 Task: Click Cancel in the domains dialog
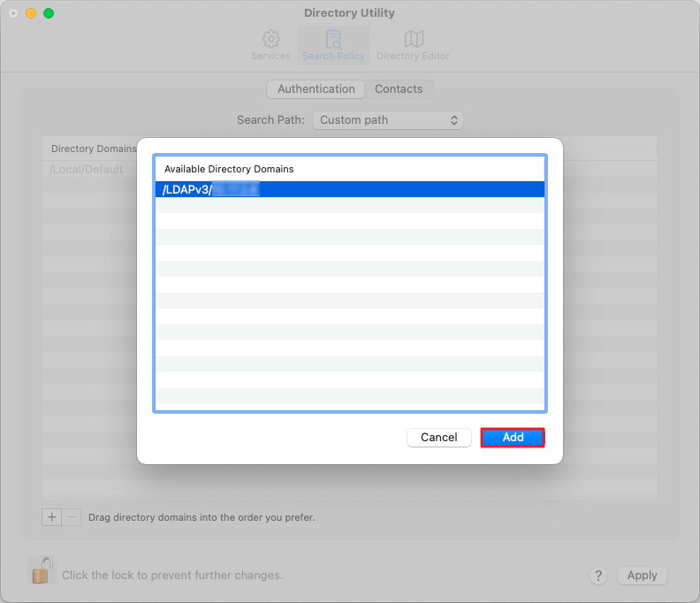[x=438, y=438]
